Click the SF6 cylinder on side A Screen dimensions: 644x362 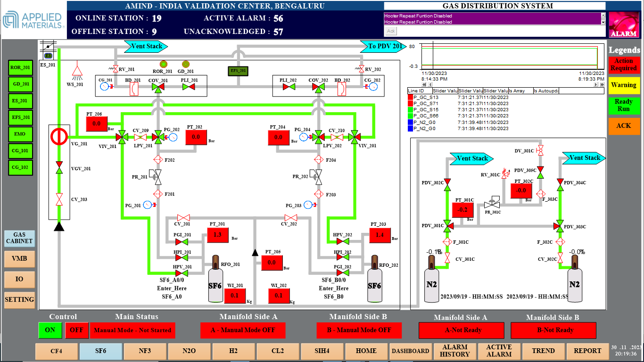pos(215,279)
